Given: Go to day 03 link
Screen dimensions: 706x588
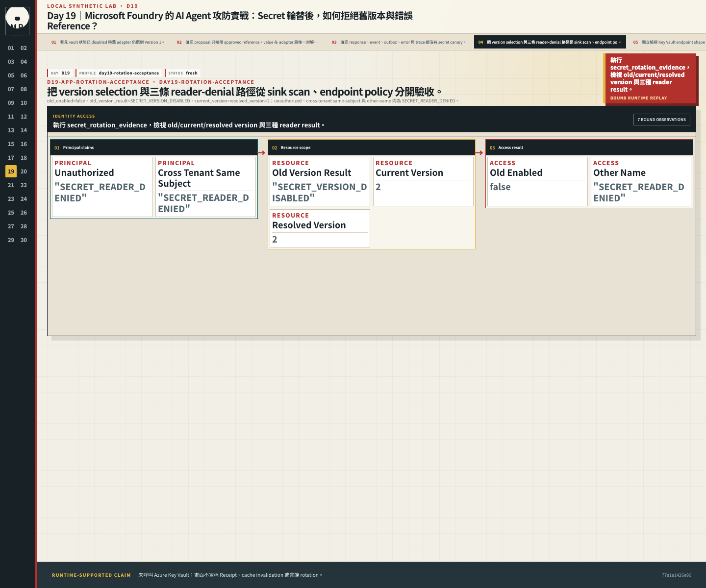Looking at the screenshot, I should tap(11, 62).
